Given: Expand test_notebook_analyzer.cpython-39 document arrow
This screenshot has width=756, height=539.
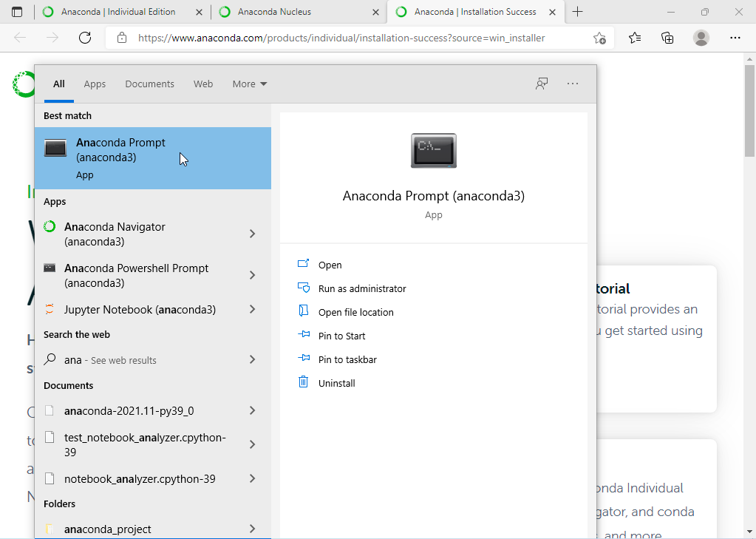Looking at the screenshot, I should coord(252,444).
